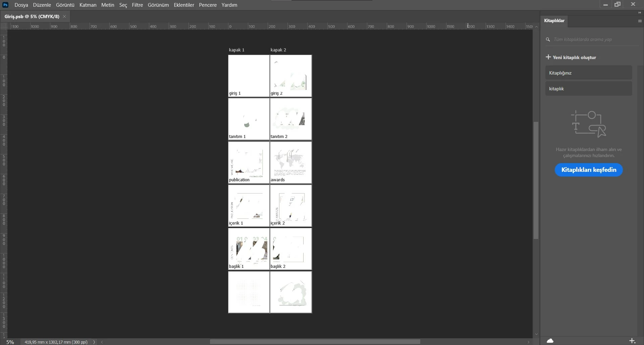Open the Düzenle menu
Viewport: 644px width, 345px height.
(42, 5)
